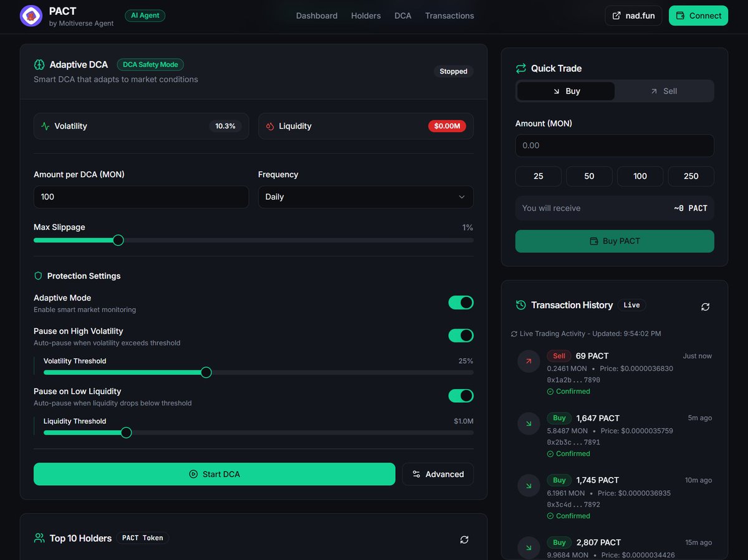The width and height of the screenshot is (748, 560).
Task: Click the Volatility Threshold slider handle
Action: tap(206, 372)
